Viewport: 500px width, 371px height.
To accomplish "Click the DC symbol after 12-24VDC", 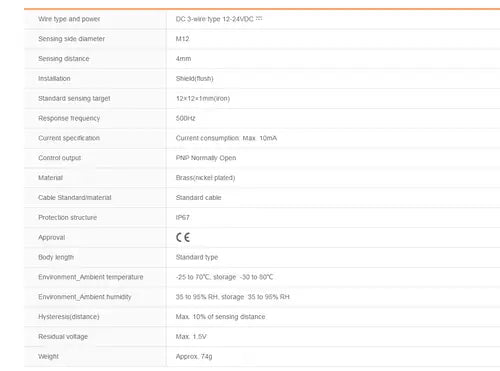I will click(x=259, y=18).
